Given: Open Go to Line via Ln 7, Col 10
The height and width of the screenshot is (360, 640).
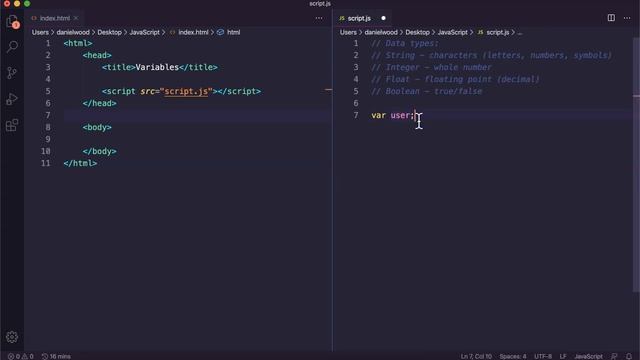Looking at the screenshot, I should [476, 356].
